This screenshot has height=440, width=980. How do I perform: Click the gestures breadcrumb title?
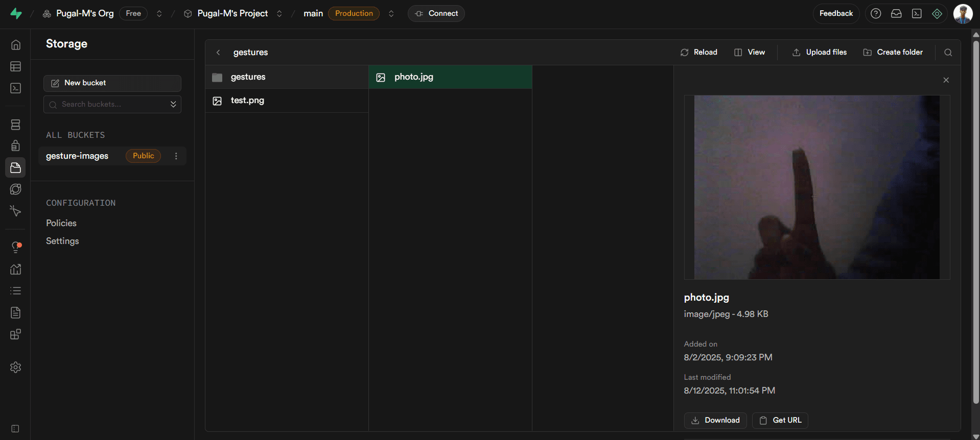coord(250,53)
